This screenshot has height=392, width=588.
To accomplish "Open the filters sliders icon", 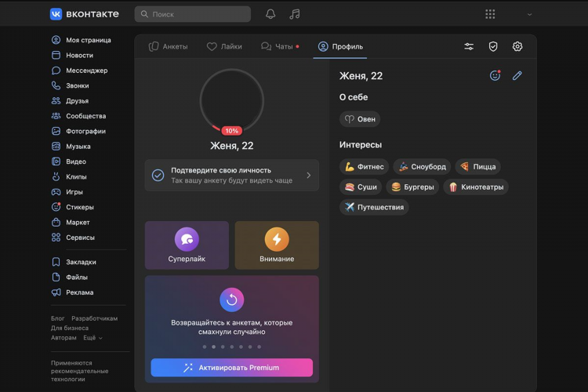I will tap(469, 46).
